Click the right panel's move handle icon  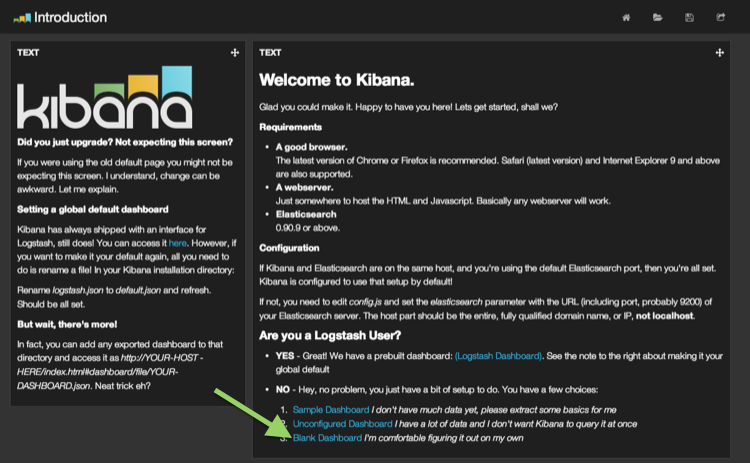tap(719, 52)
